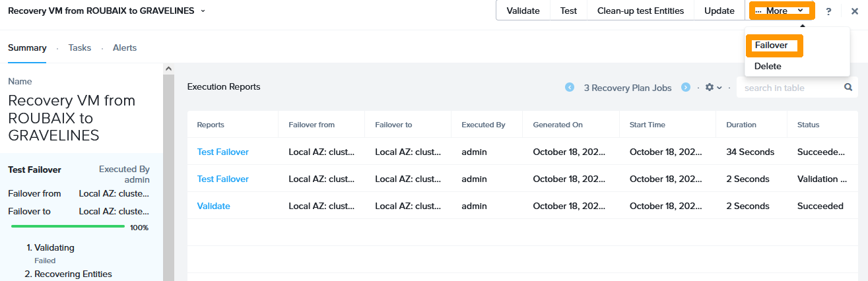
Task: Open the More actions dropdown
Action: [782, 11]
